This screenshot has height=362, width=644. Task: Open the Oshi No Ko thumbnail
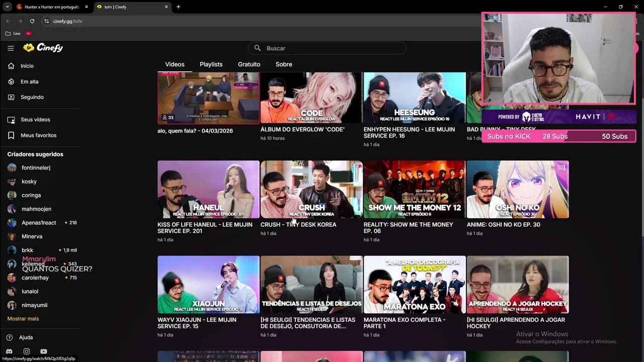click(518, 190)
